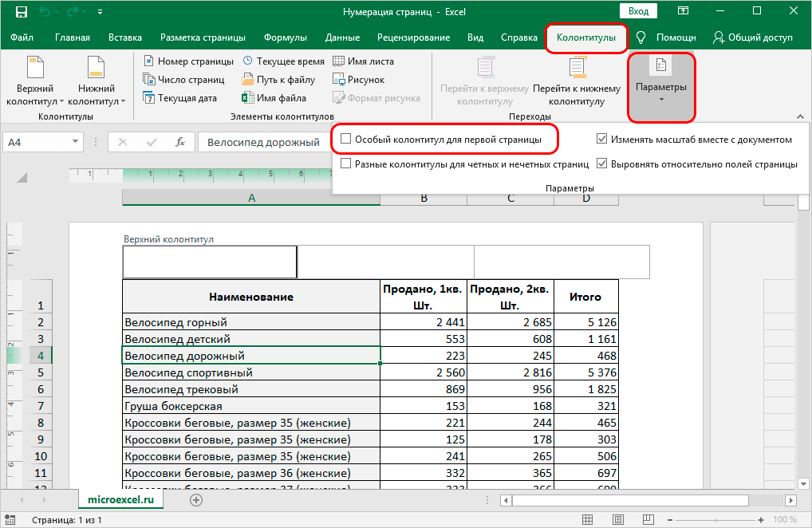This screenshot has width=812, height=528.
Task: Switch to the Рецензирование tab
Action: 413,37
